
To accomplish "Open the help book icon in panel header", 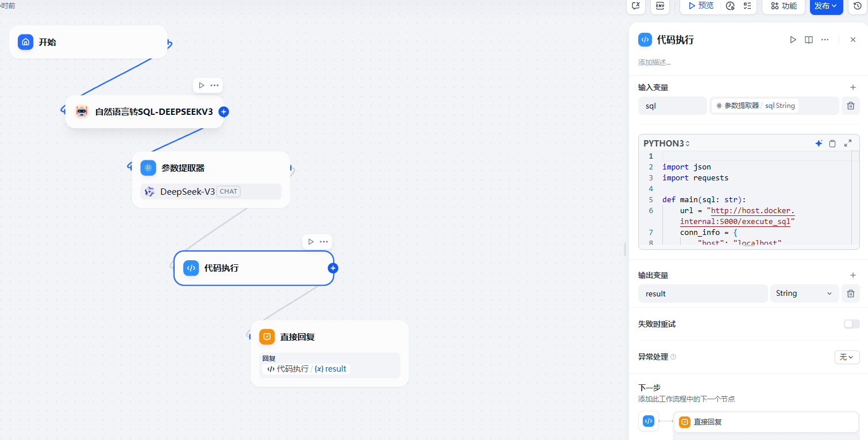I will (x=809, y=40).
